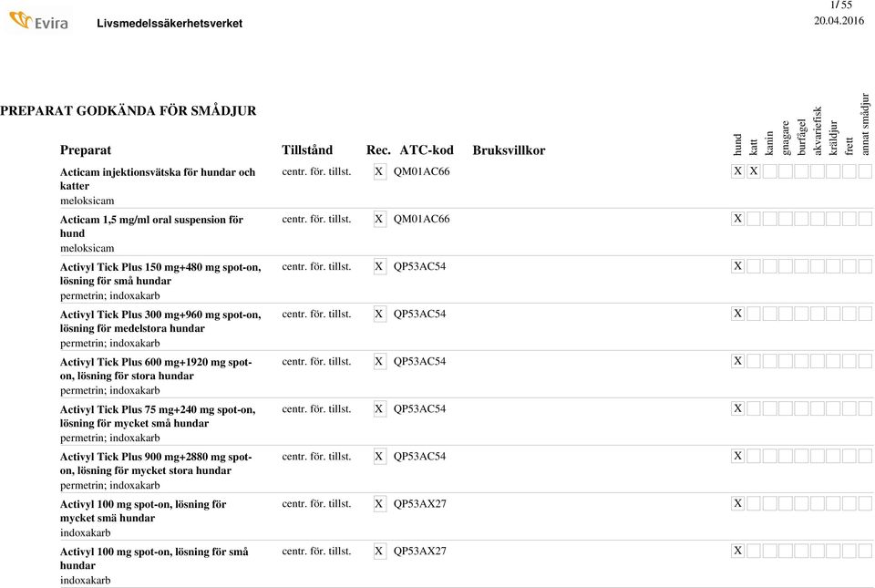This screenshot has width=875, height=588.
Task: Click the rotated hund column label
Action: pos(738,144)
